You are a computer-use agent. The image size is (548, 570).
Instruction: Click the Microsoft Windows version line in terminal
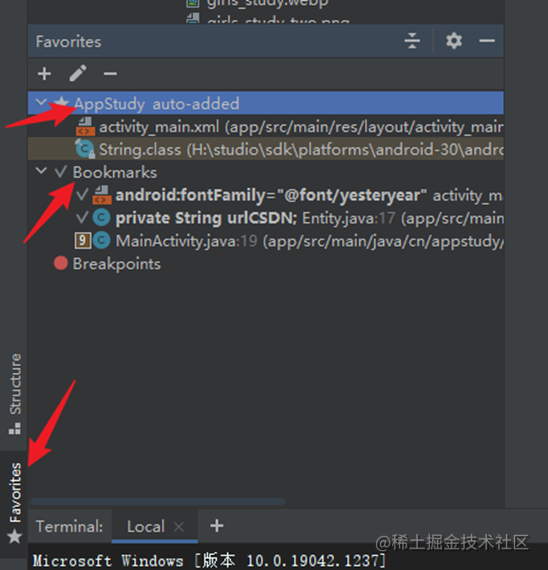point(209,561)
